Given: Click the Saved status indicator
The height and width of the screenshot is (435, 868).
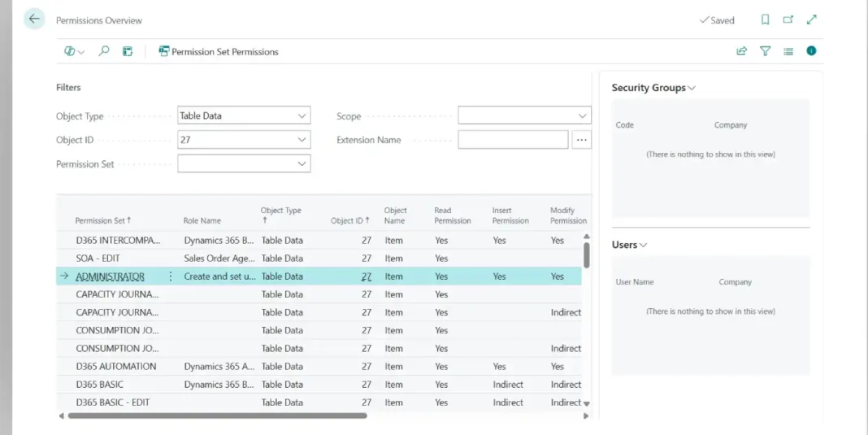Looking at the screenshot, I should (717, 20).
